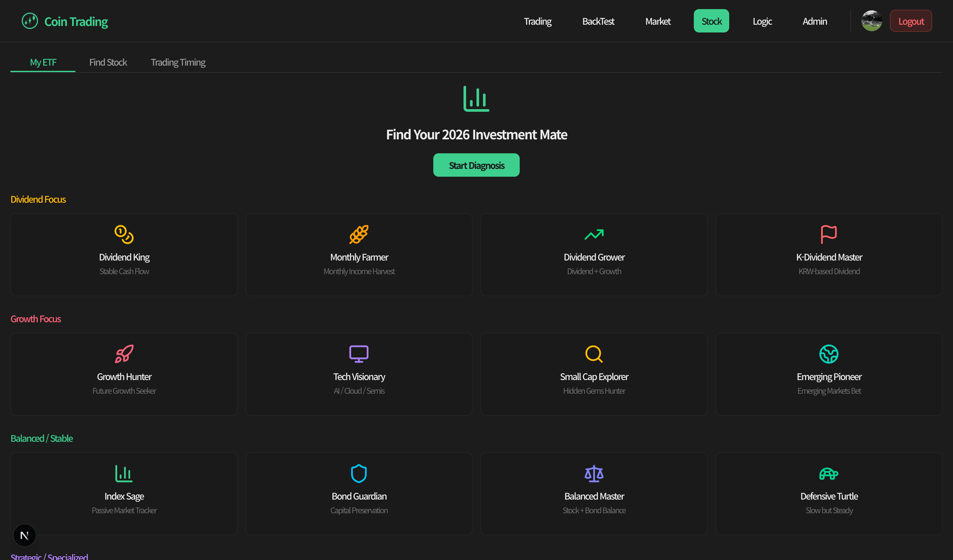Viewport: 953px width, 560px height.
Task: Open the Trading Timing tab
Action: pos(178,62)
